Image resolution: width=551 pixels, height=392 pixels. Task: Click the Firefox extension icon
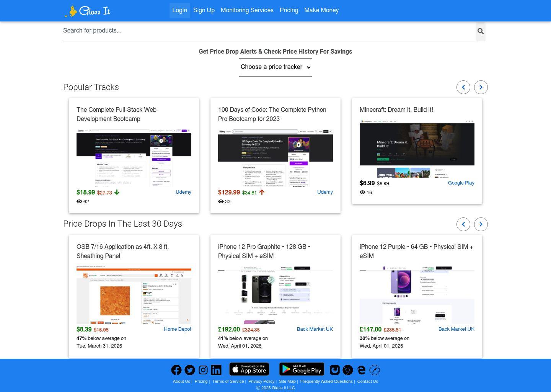[335, 370]
